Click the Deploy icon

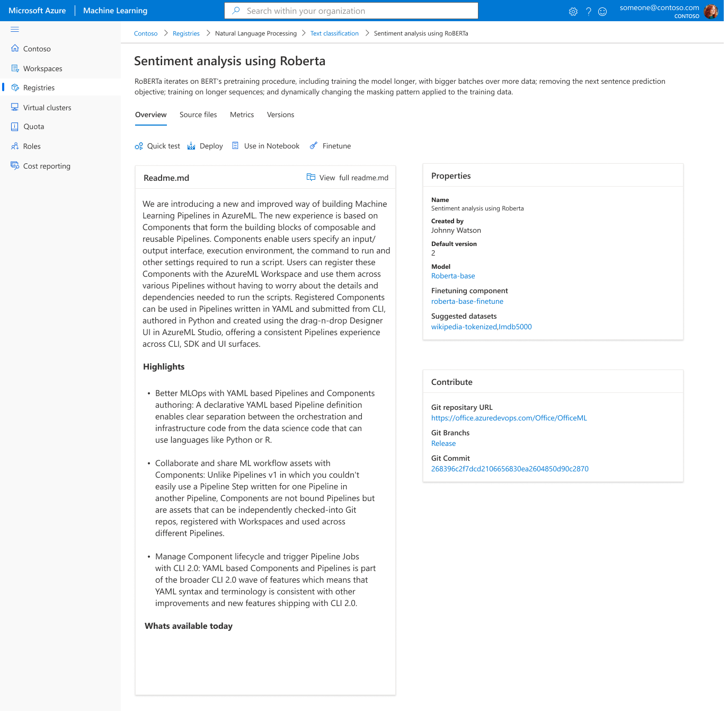pyautogui.click(x=191, y=146)
